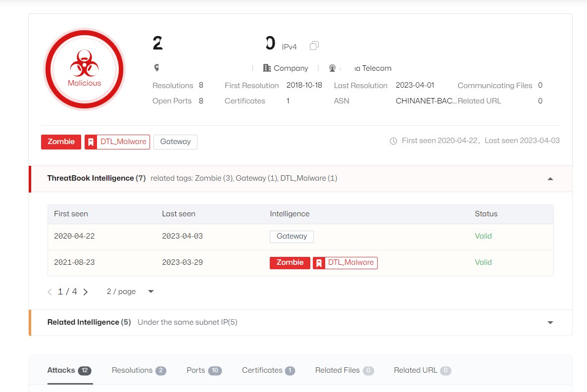Expand the Related Intelligence section
Screen dimensions: 587x392
tap(550, 322)
